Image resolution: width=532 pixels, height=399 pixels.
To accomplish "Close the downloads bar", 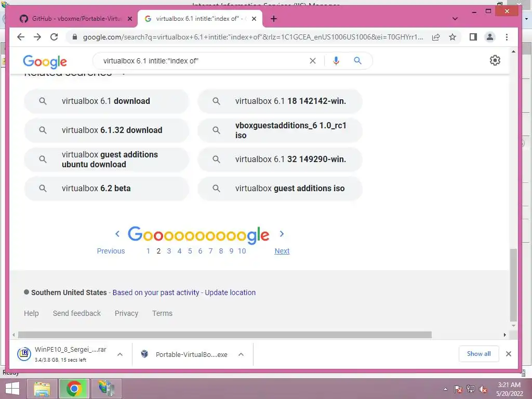I will [508, 354].
